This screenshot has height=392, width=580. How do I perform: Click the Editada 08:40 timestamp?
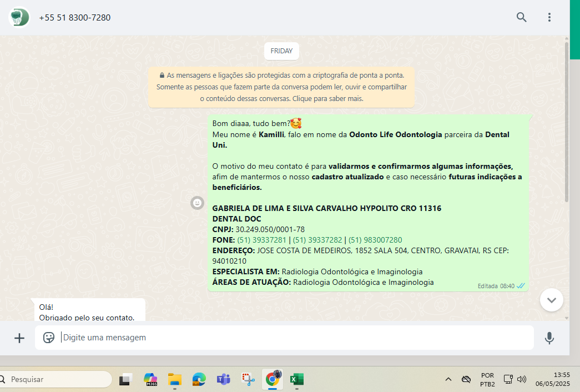coord(496,286)
